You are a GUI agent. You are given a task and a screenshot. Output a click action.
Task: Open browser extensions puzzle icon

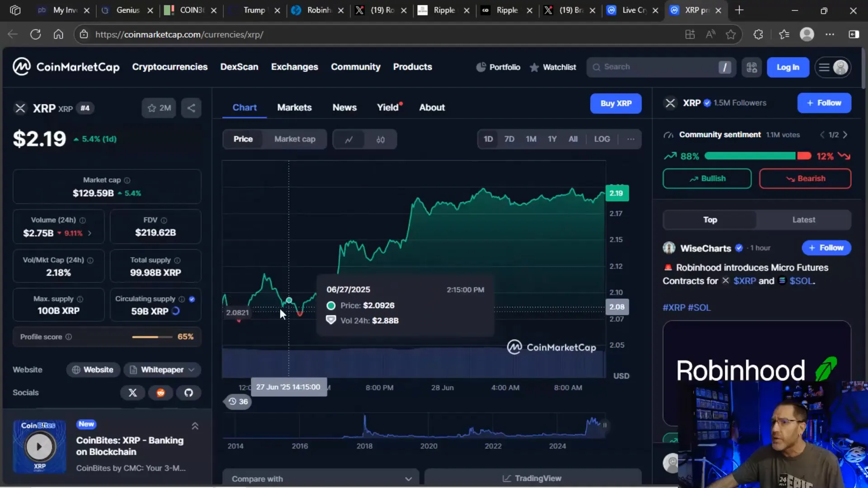click(758, 34)
